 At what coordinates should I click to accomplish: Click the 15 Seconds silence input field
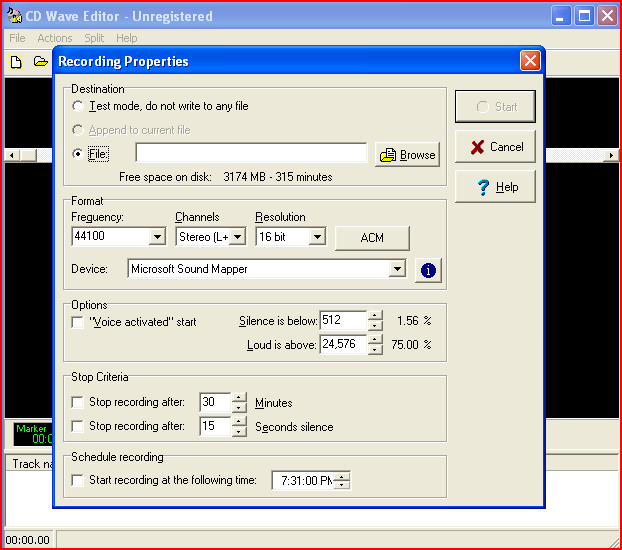click(x=215, y=426)
